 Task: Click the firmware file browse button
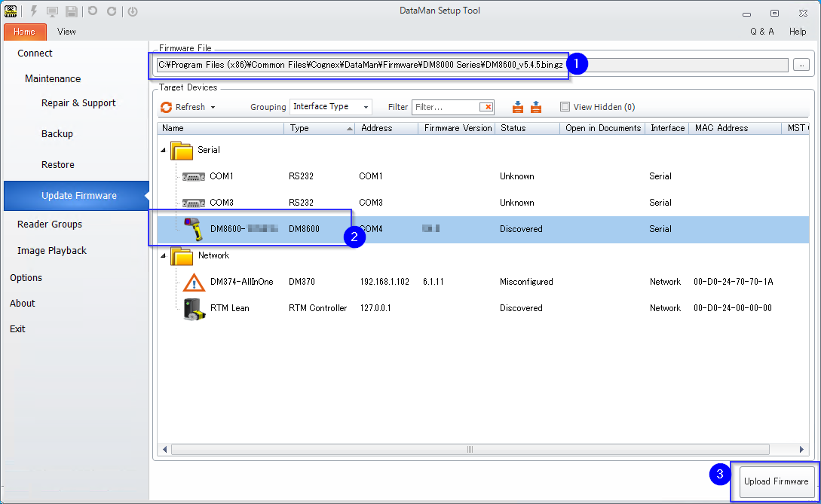coord(801,65)
